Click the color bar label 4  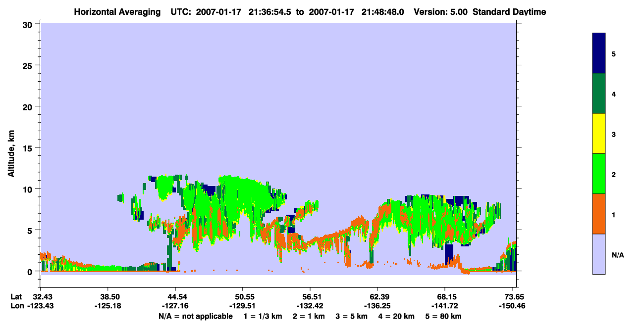(614, 94)
